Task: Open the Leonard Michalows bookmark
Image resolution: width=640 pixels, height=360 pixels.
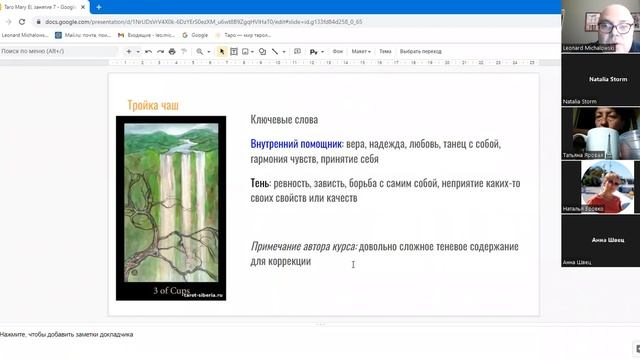Action: point(24,36)
